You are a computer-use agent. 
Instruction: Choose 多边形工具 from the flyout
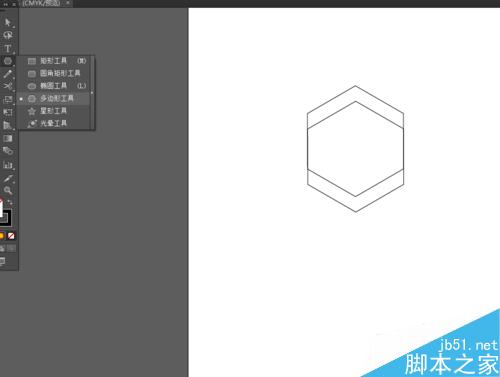[x=54, y=98]
